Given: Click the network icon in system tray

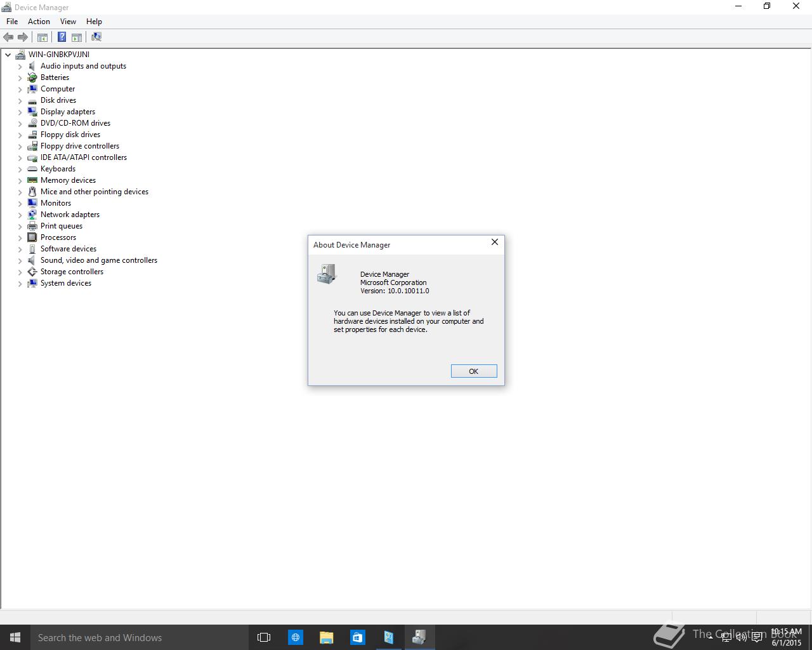Looking at the screenshot, I should (726, 637).
